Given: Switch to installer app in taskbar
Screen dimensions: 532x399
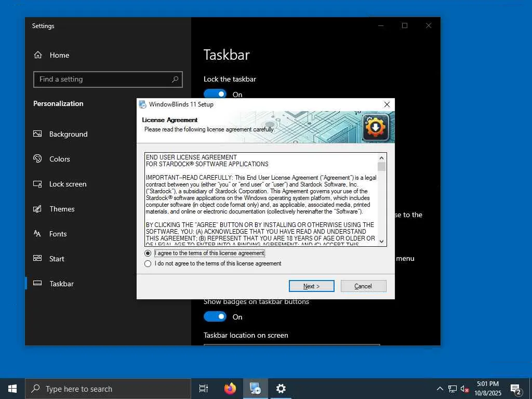Looking at the screenshot, I should coord(256,389).
